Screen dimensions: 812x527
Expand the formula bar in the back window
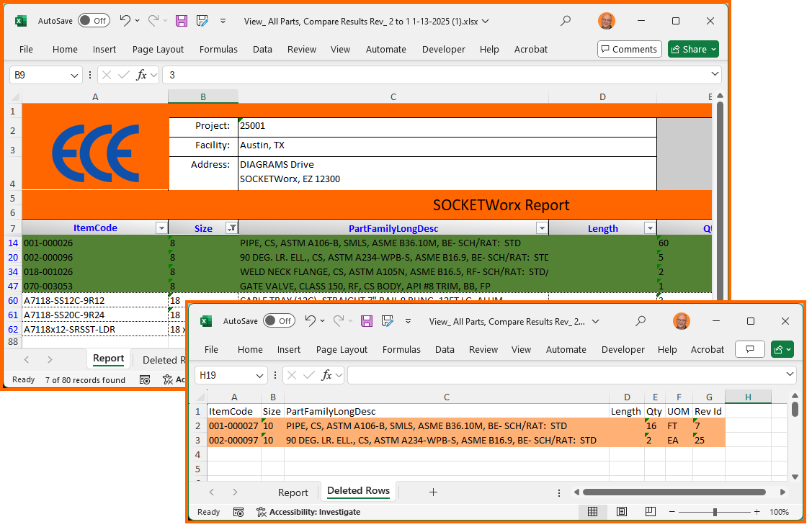click(715, 75)
